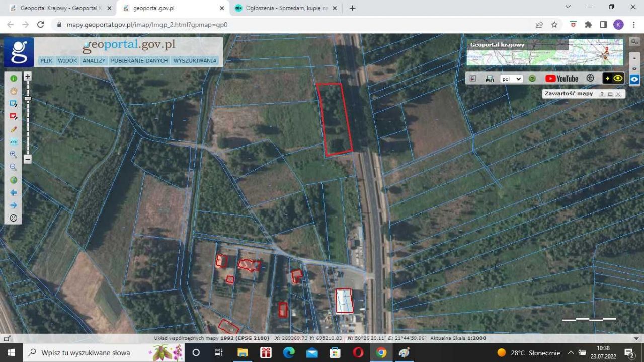Choose the blue rectangle selection tool
The height and width of the screenshot is (362, 644).
coord(14,103)
